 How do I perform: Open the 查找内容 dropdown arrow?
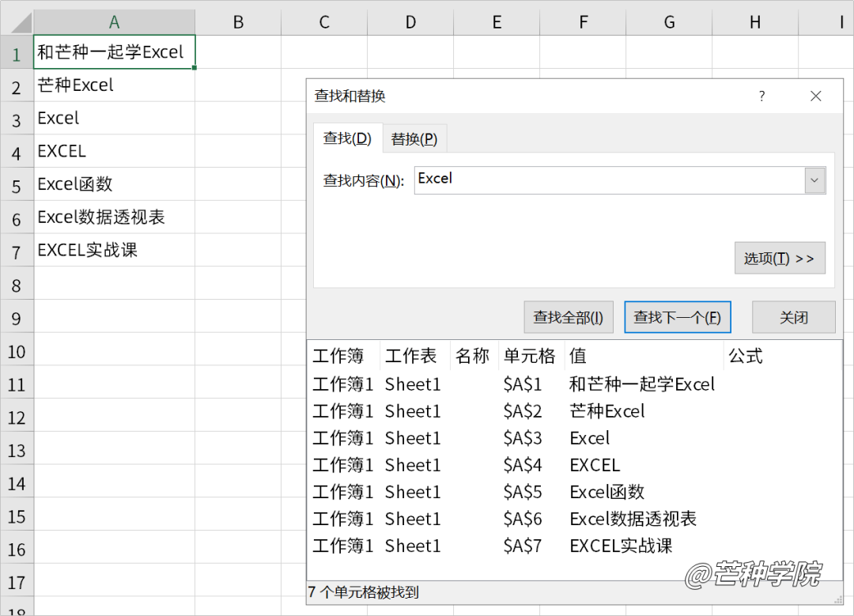coord(814,180)
